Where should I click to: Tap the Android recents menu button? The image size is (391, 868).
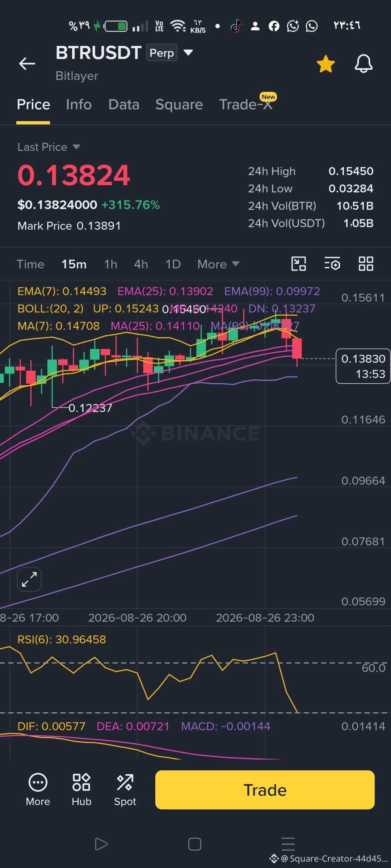tap(288, 844)
